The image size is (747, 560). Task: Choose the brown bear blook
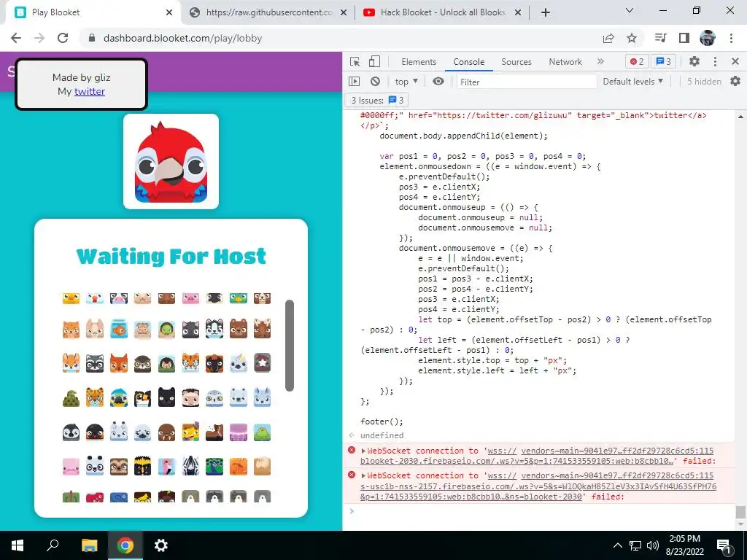pos(239,329)
